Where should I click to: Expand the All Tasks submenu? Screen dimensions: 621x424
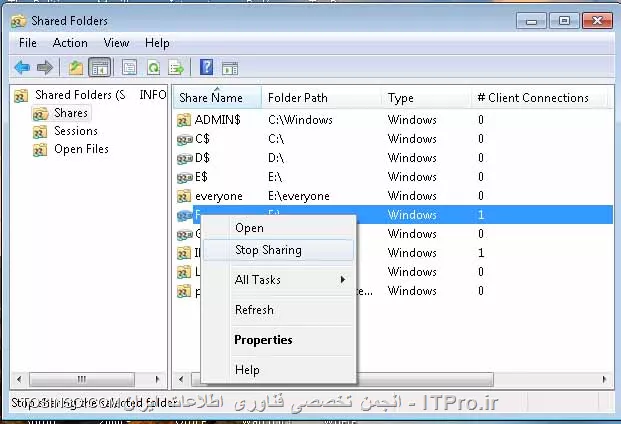278,280
